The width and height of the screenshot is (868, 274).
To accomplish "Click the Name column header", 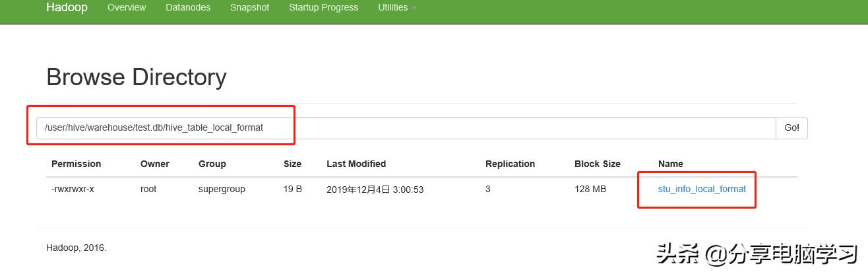I will [x=671, y=164].
